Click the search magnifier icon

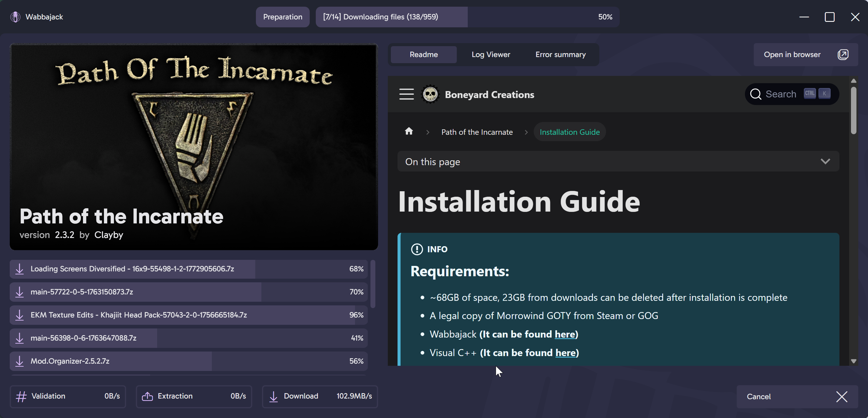pos(756,94)
